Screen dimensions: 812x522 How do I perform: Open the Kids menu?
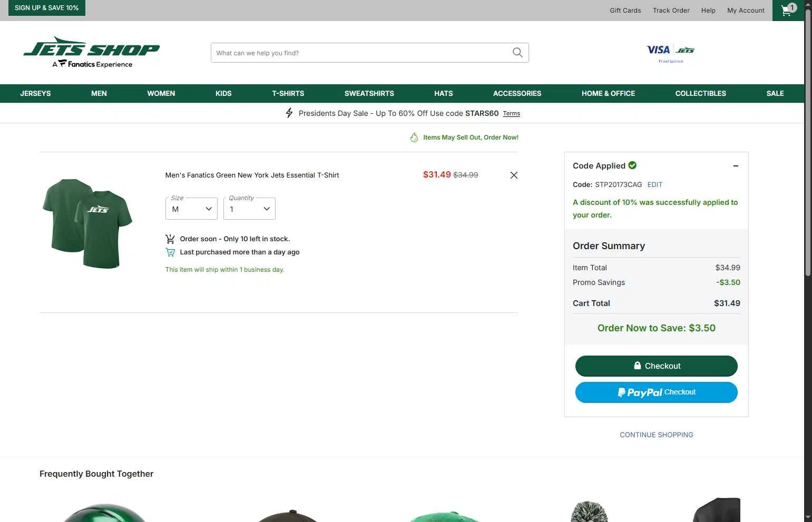tap(223, 93)
